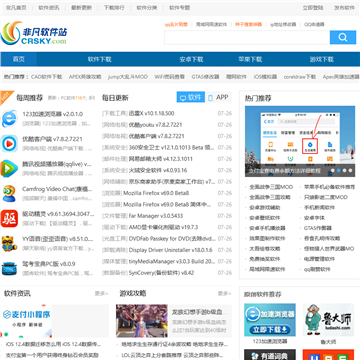
Task: Open the 123加速浏览器 IE-style icon
Action: point(9,119)
